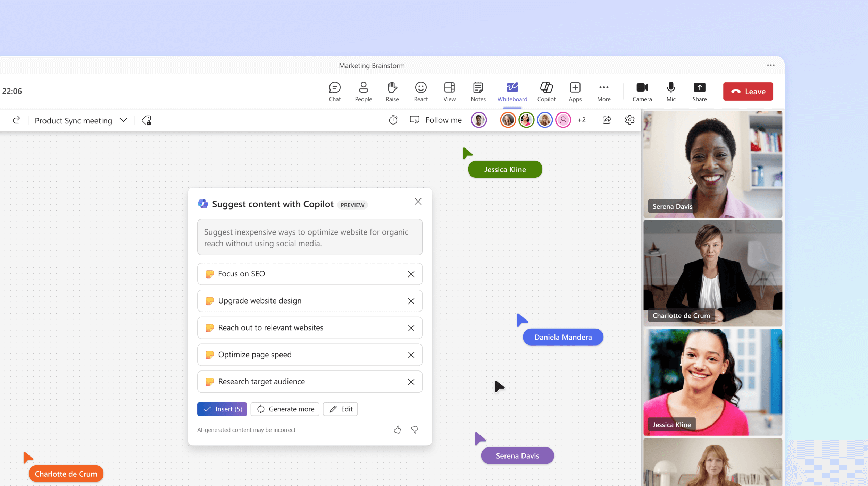Click Apps tab in toolbar
Screen dimensions: 868x486
coord(575,91)
